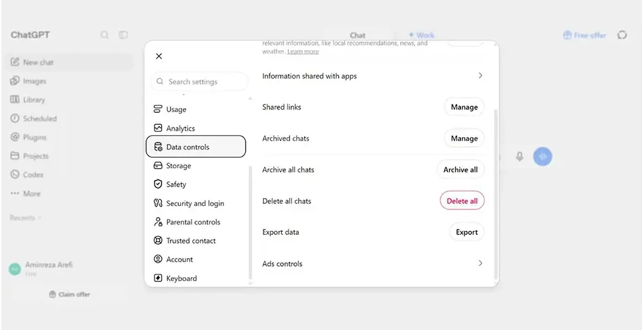The height and width of the screenshot is (330, 644).
Task: Click the Ads controls row label
Action: 282,263
